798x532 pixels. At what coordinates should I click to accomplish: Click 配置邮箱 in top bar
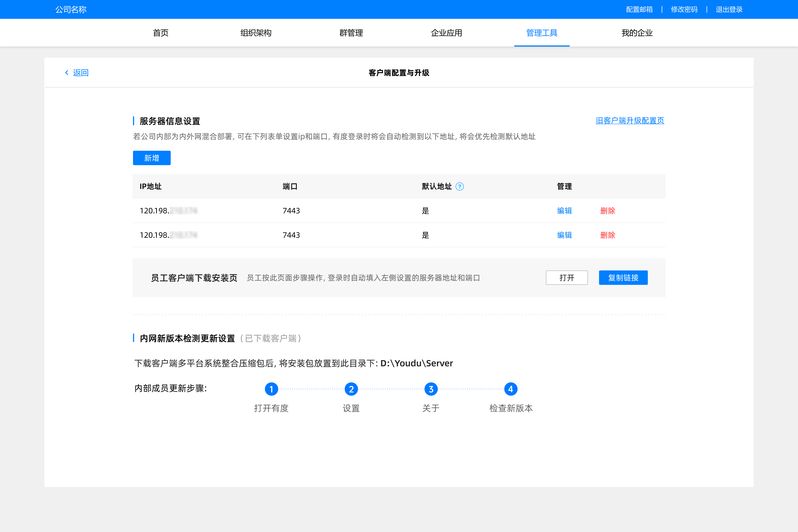639,9
